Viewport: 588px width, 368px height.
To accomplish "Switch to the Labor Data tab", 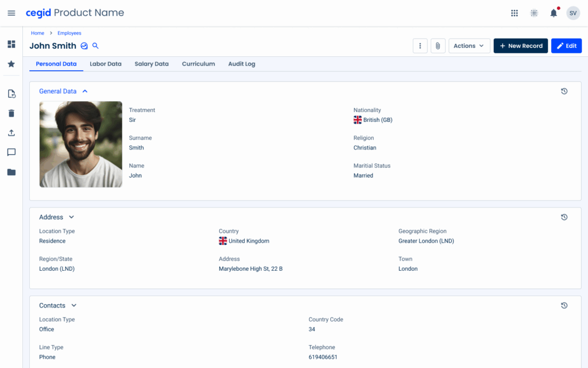I will tap(106, 64).
